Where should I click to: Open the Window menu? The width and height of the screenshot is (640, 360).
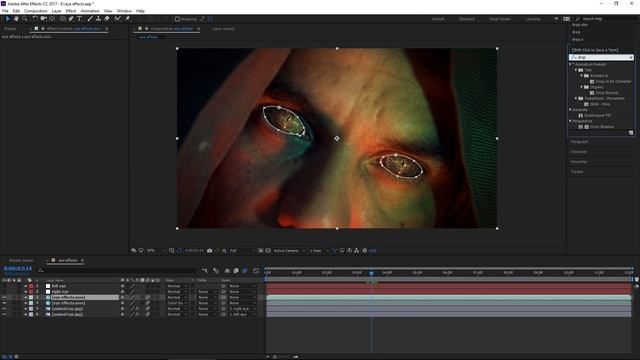click(x=124, y=11)
